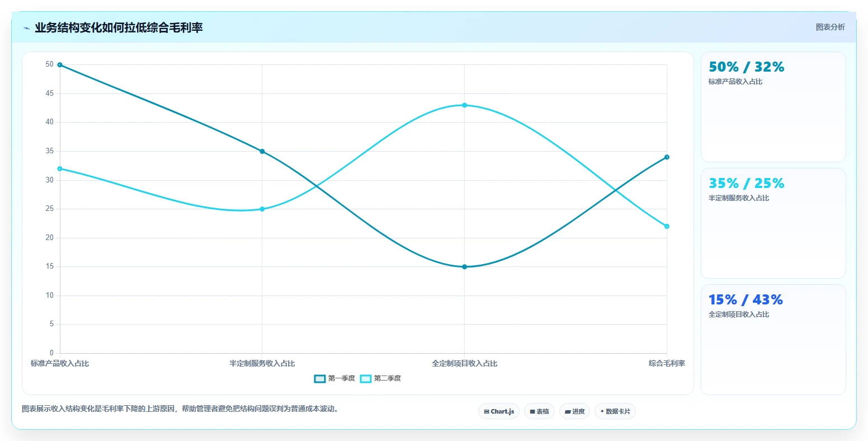Click axis label 标准产品收入占比 under chart

pyautogui.click(x=60, y=364)
